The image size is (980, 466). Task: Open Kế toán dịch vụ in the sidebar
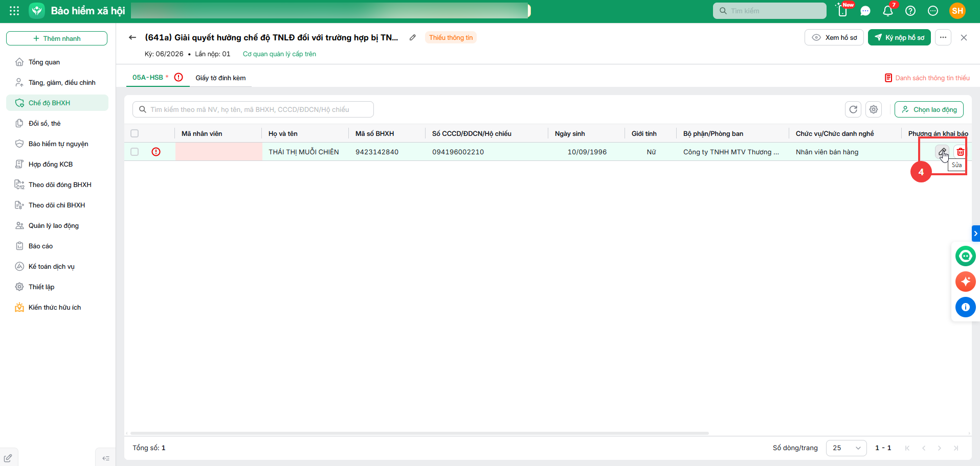[57, 266]
